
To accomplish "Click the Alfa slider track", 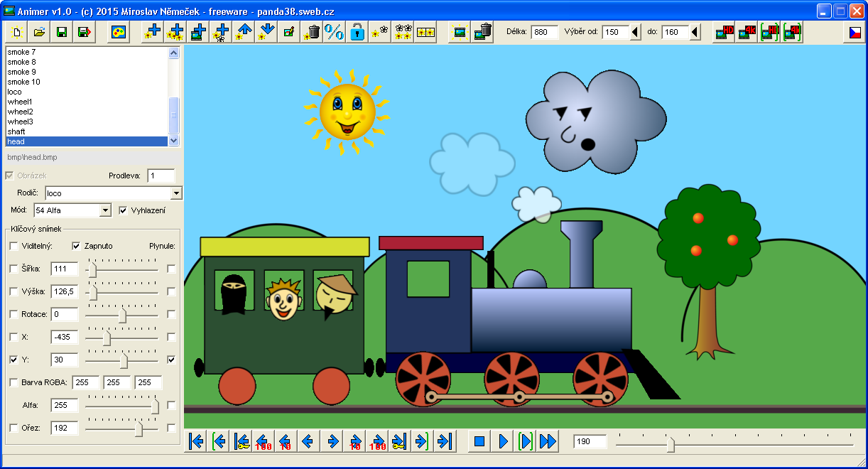I will point(121,405).
